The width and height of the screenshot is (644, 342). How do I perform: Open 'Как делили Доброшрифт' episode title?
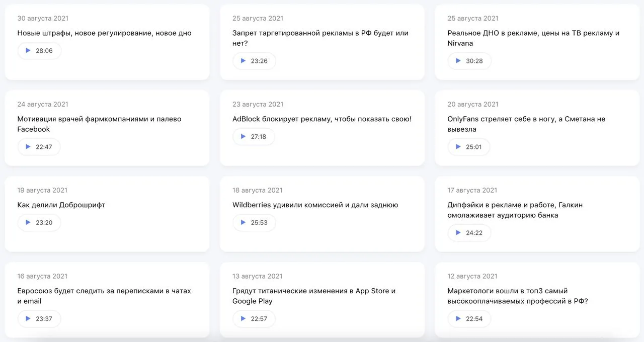(61, 205)
